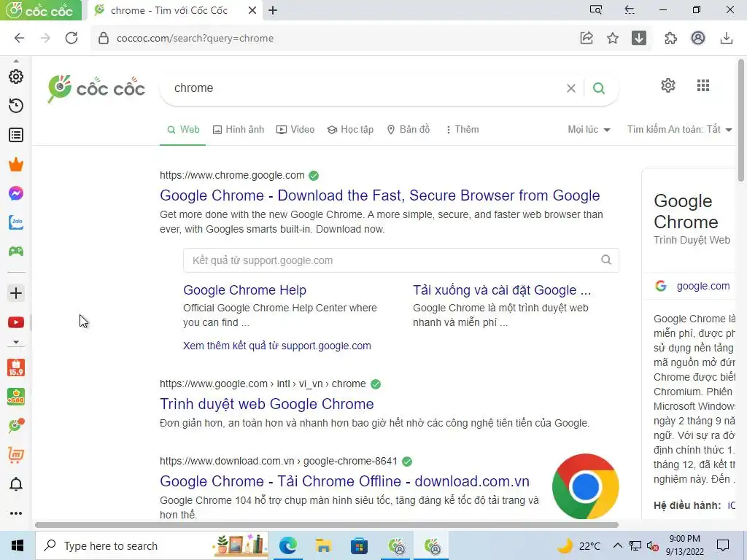
Task: Expand the Mọi lúc time filter
Action: click(589, 130)
